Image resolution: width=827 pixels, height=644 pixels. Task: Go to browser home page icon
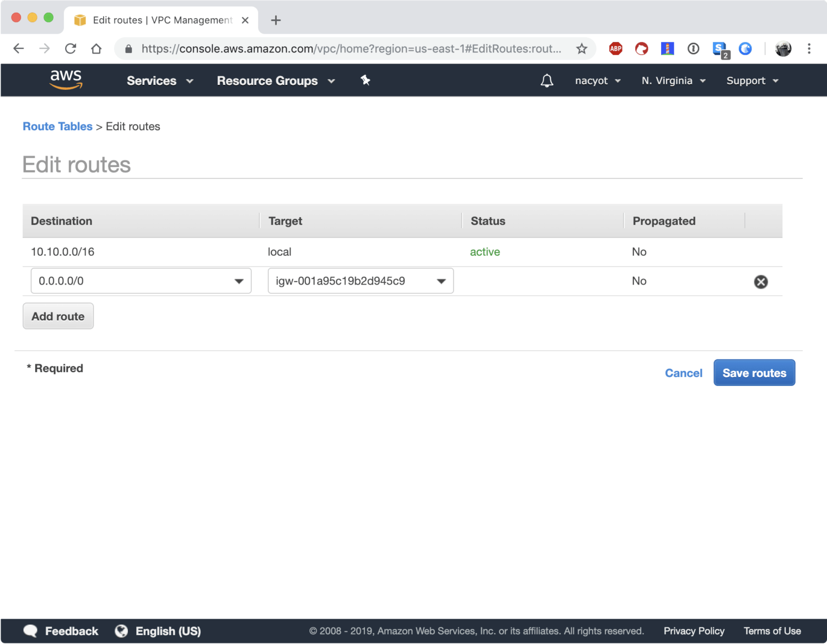pyautogui.click(x=96, y=49)
